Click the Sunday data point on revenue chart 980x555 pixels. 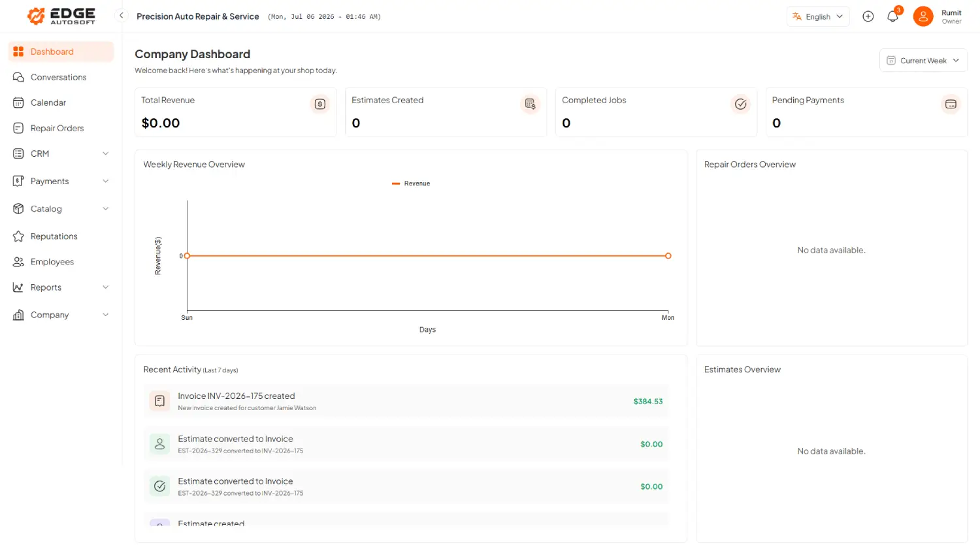pyautogui.click(x=187, y=256)
